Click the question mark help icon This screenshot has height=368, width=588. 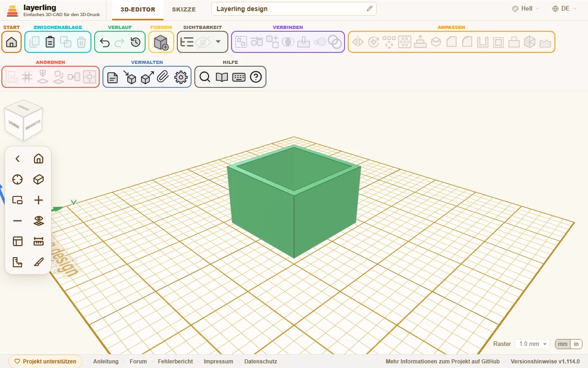256,77
